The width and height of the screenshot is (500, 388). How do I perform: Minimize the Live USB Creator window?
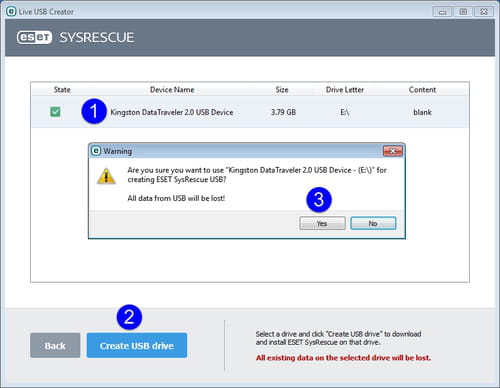(x=442, y=12)
